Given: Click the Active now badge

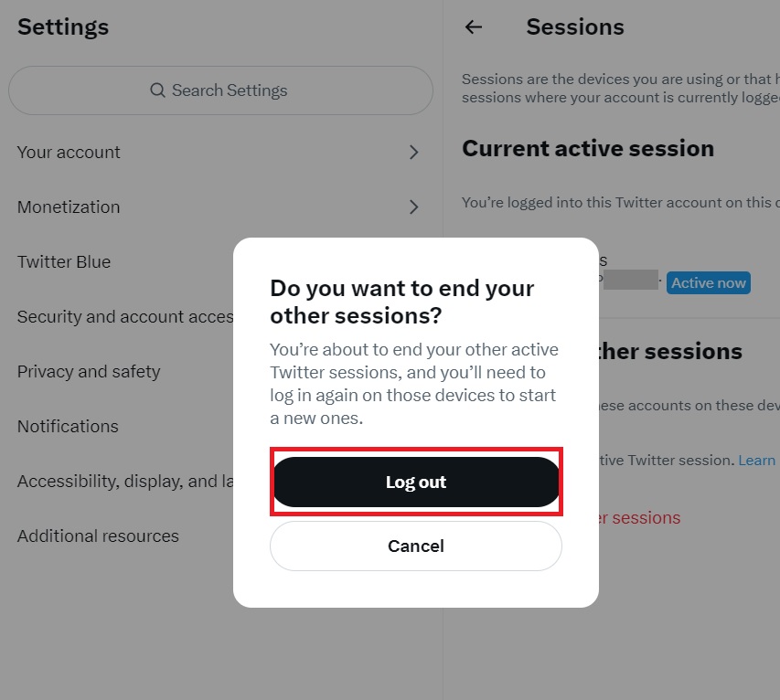Looking at the screenshot, I should [709, 283].
